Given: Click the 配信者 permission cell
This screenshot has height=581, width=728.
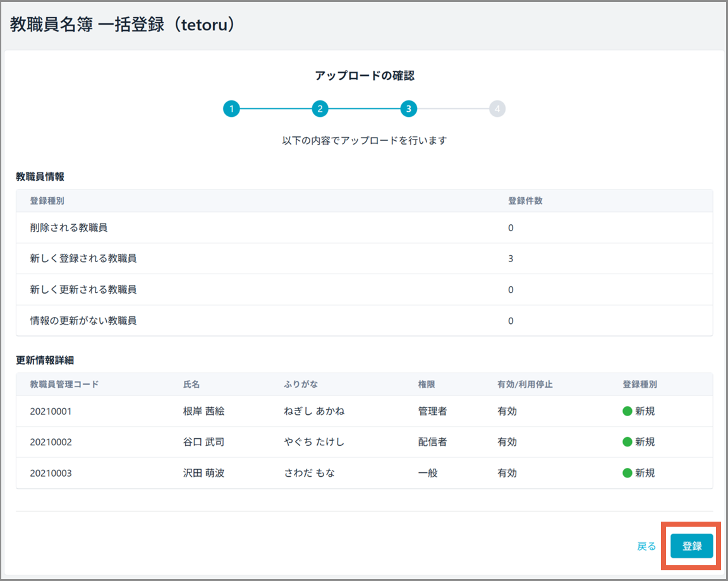Looking at the screenshot, I should [x=432, y=442].
